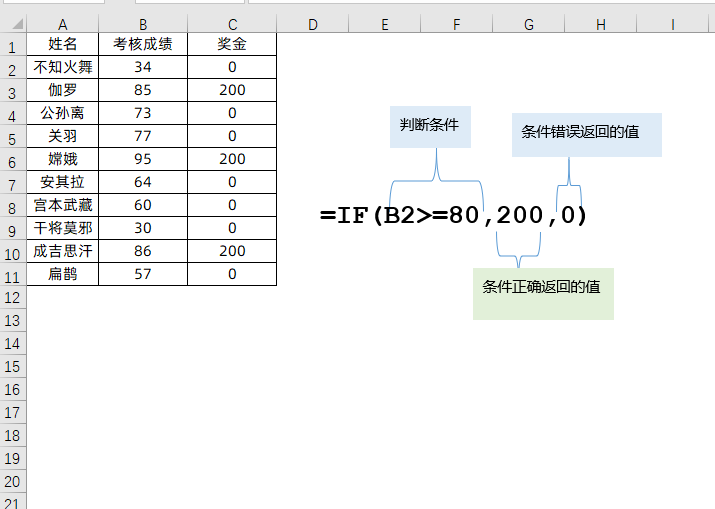Select the cell containing 公孙离
715x509 pixels.
(x=62, y=113)
